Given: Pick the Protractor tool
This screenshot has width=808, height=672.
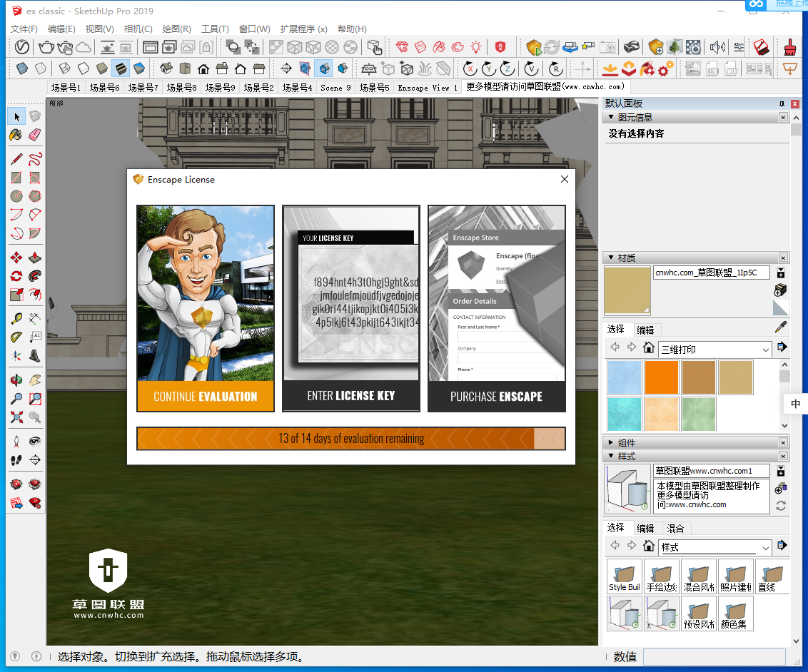Looking at the screenshot, I should pos(16,337).
